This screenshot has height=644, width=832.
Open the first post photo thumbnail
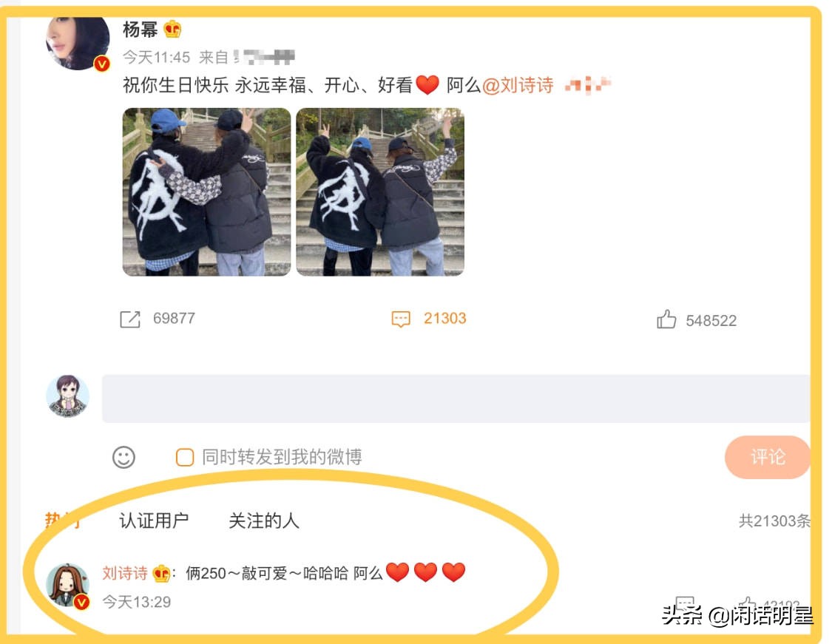[206, 192]
